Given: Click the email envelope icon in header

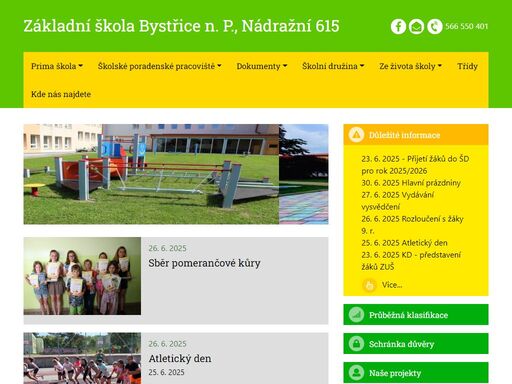Looking at the screenshot, I should point(416,26).
